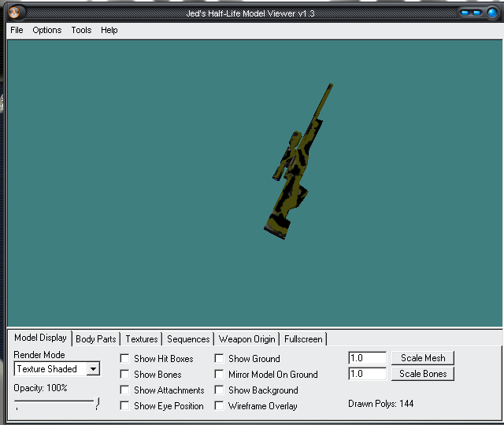
Task: Switch to the Sequences tab
Action: [188, 339]
